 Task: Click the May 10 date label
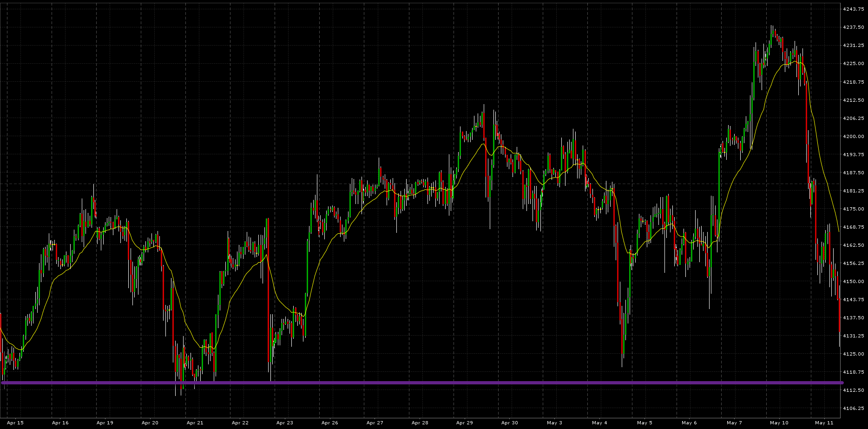tap(779, 422)
